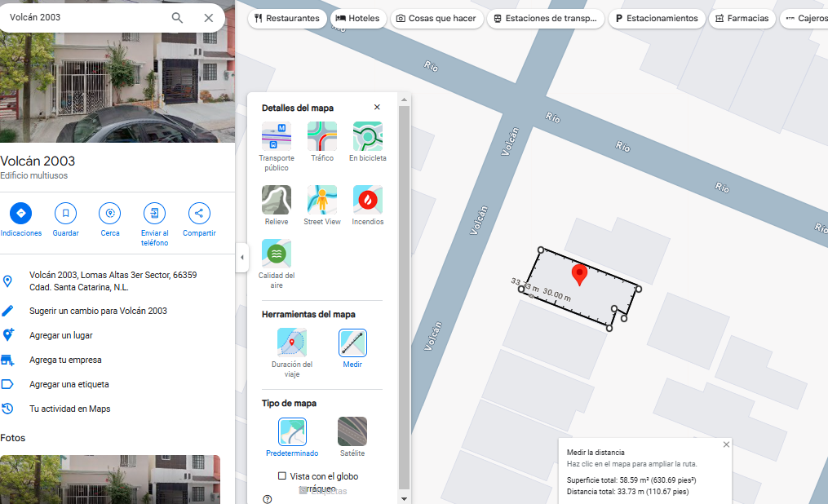Get directions with Indicaciones icon
828x504 pixels.
(21, 213)
